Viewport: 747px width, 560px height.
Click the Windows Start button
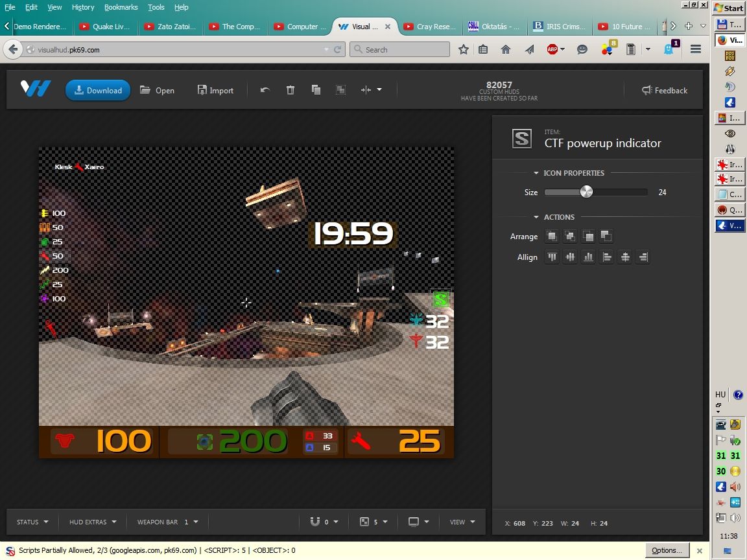(729, 8)
